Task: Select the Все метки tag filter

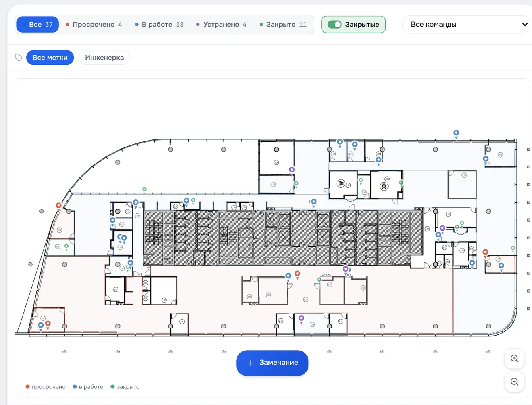Action: point(50,58)
